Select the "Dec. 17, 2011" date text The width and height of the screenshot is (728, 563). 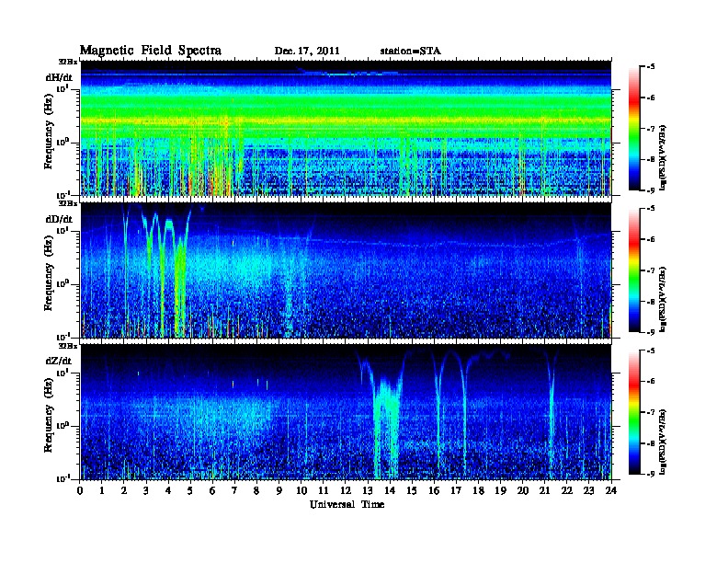307,52
